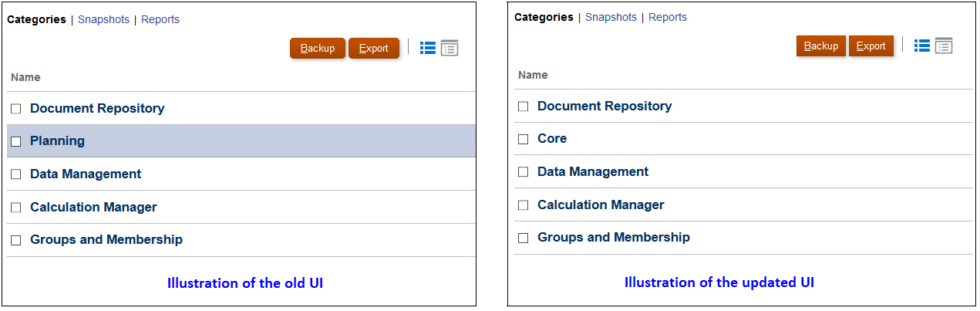Click list view icon in old UI

coord(428,48)
